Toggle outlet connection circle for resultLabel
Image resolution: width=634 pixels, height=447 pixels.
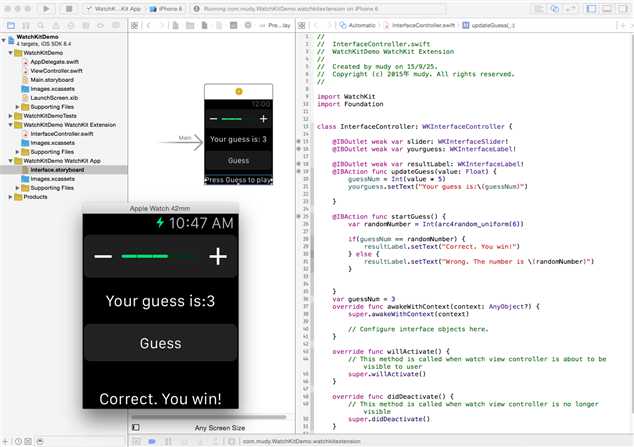pos(299,164)
